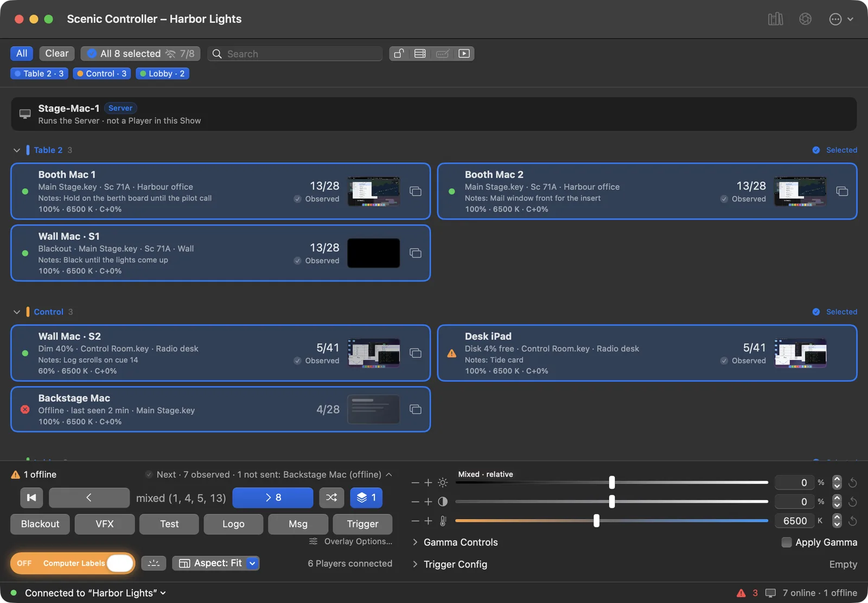The height and width of the screenshot is (603, 868).
Task: Collapse the Control group
Action: point(17,312)
